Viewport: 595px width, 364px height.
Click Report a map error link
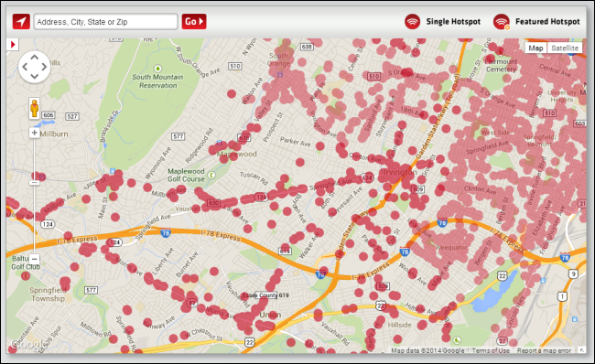click(544, 350)
